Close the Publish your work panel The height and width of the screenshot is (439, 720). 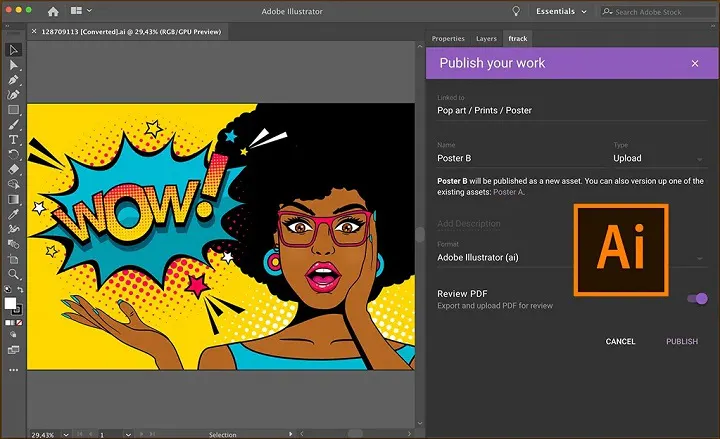695,63
